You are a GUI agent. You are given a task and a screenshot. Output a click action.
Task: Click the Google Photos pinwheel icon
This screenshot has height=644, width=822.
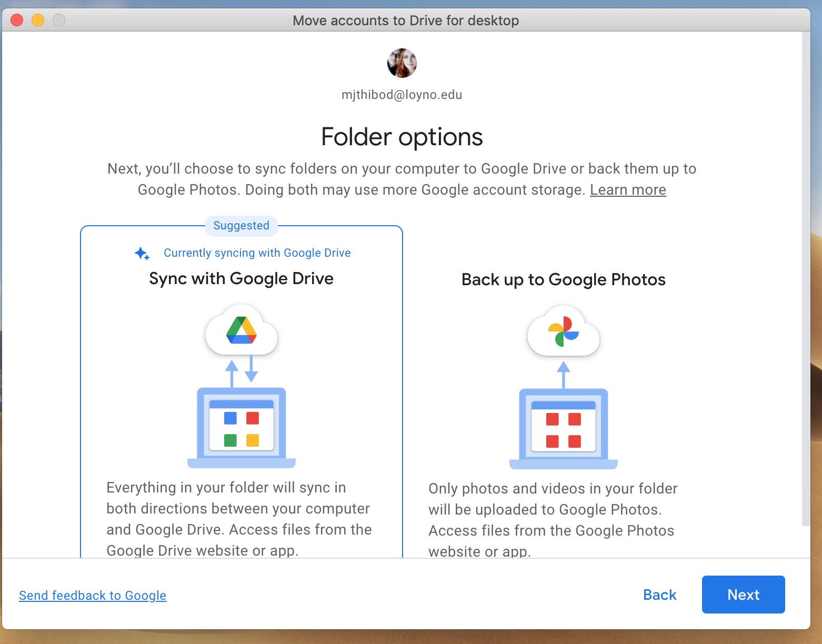pos(563,332)
